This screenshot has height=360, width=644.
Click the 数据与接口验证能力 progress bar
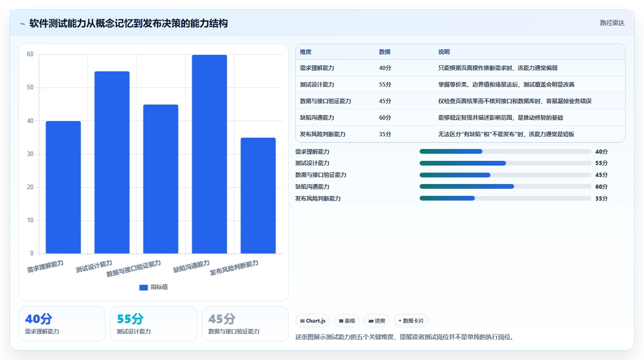tap(505, 175)
